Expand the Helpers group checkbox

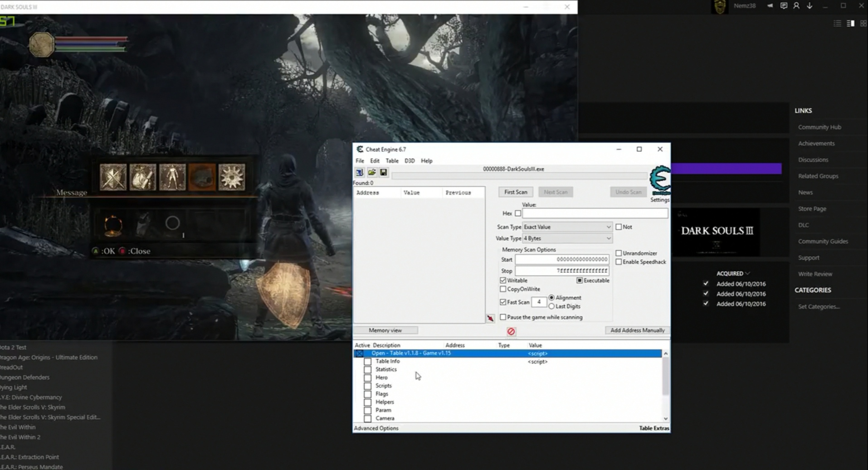368,402
